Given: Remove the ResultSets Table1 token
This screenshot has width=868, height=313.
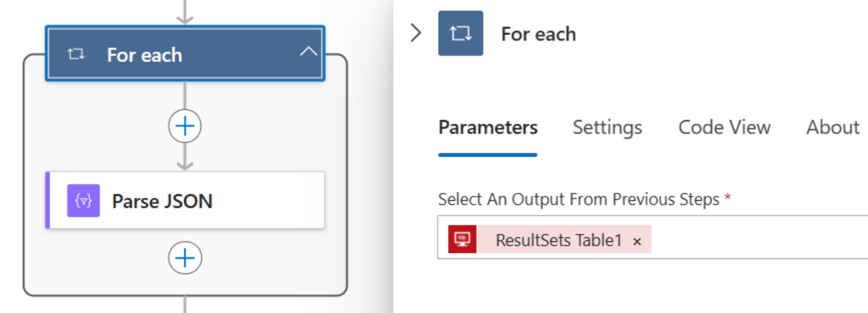Looking at the screenshot, I should coord(638,241).
